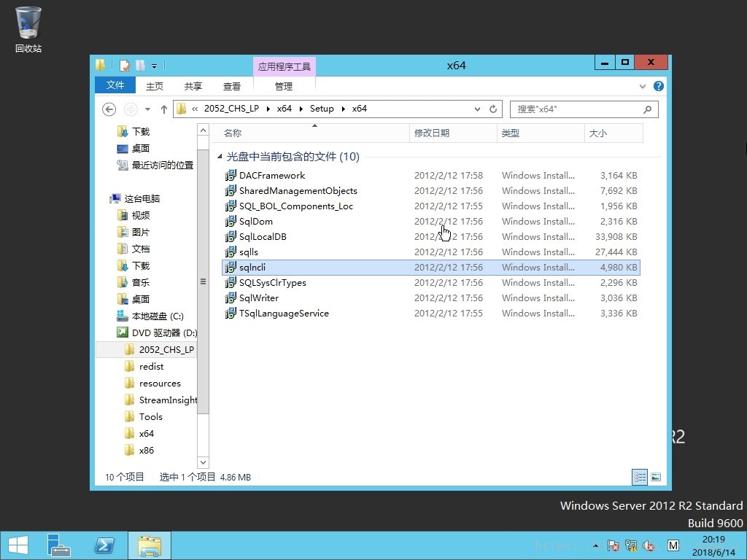Switch to the 共享 ribbon tab
Image resolution: width=747 pixels, height=560 pixels.
[193, 86]
